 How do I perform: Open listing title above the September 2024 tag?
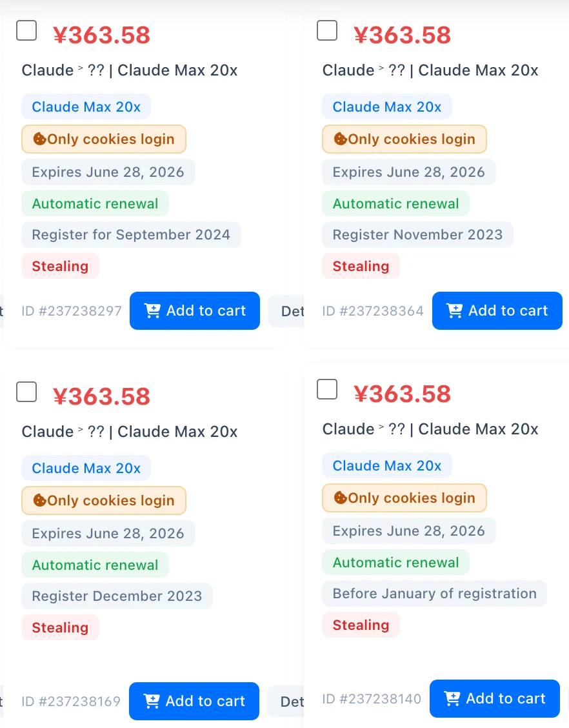point(130,70)
